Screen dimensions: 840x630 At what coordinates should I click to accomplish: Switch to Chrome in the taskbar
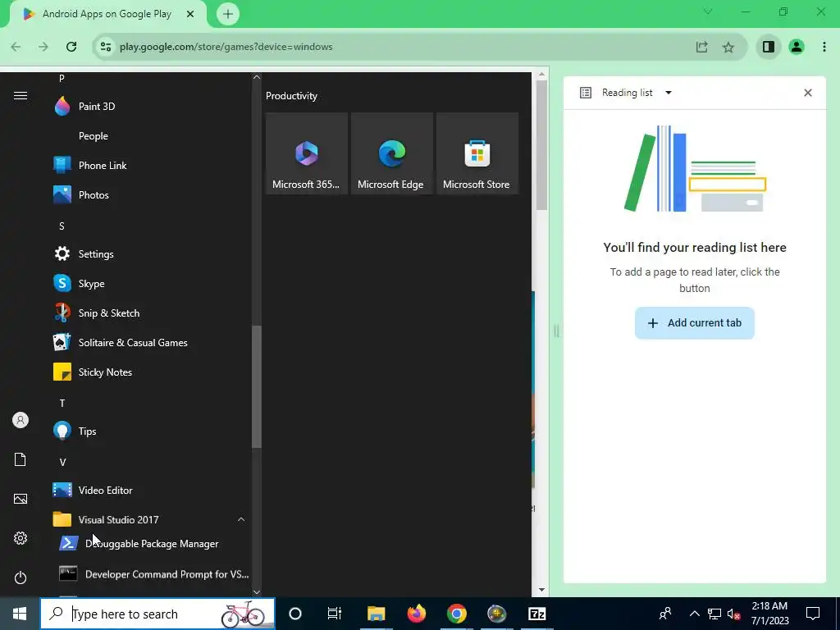(456, 614)
